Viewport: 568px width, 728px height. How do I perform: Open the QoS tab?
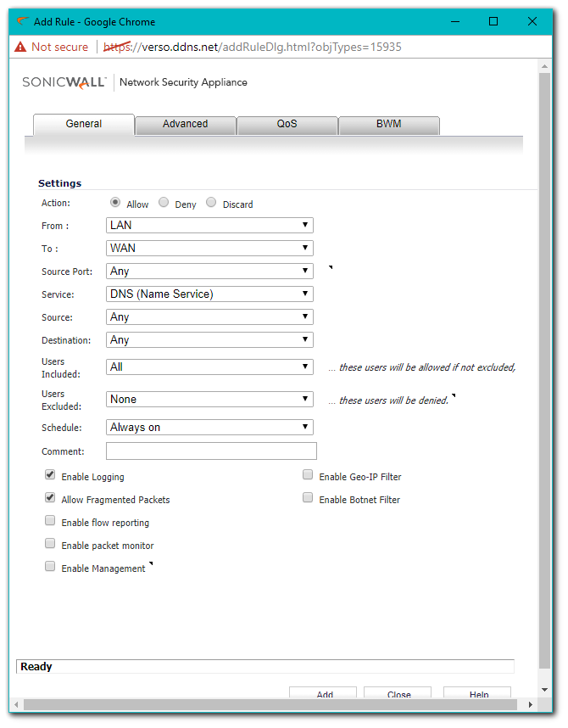(287, 124)
